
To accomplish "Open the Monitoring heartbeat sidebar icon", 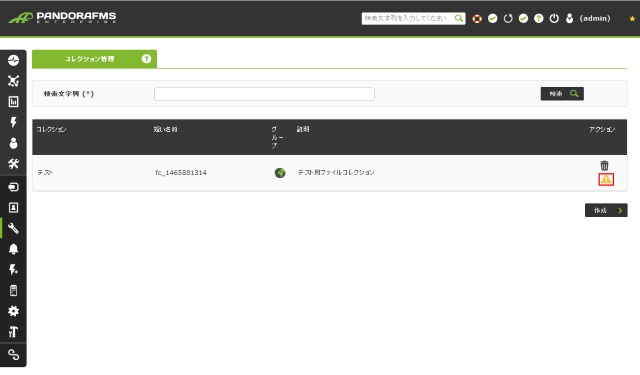I will coord(13,60).
